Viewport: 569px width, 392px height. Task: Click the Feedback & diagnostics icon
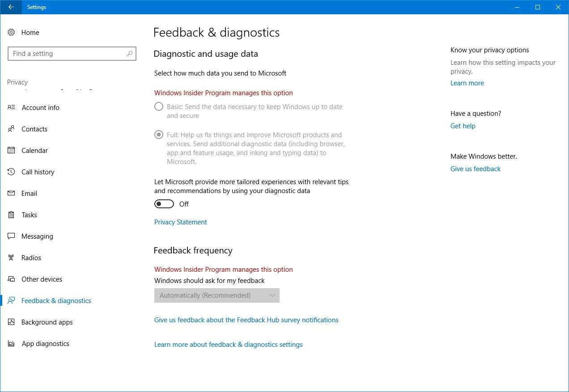pyautogui.click(x=12, y=300)
